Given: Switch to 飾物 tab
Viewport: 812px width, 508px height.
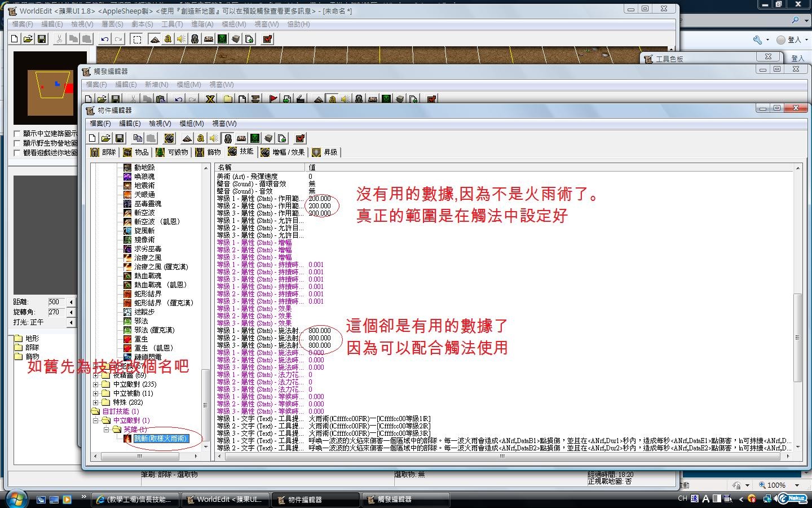Looking at the screenshot, I should (x=209, y=152).
